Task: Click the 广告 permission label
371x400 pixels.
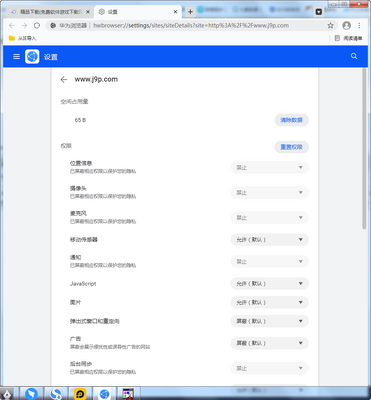Action: tap(75, 339)
